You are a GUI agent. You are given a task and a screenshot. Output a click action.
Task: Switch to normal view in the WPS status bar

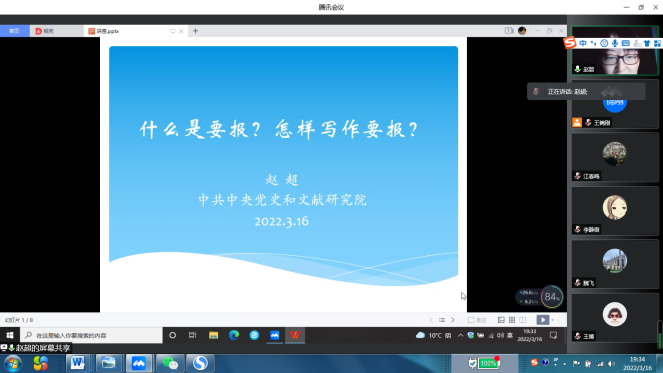[501, 320]
